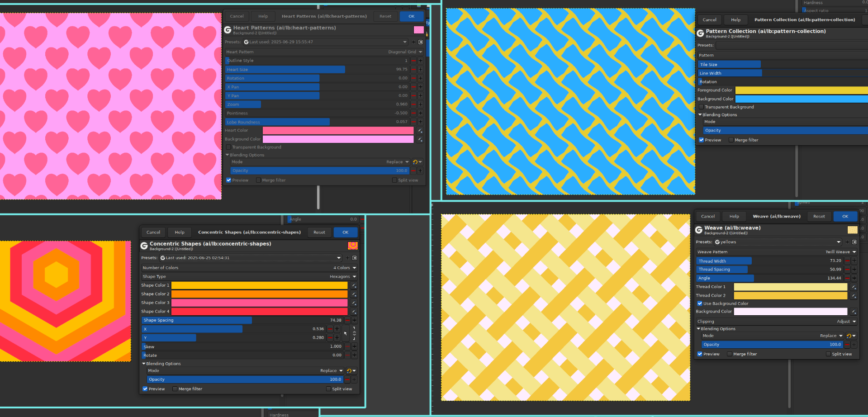Image resolution: width=868 pixels, height=417 pixels.
Task: Enable Split view in Heart Patterns dialog
Action: [395, 180]
